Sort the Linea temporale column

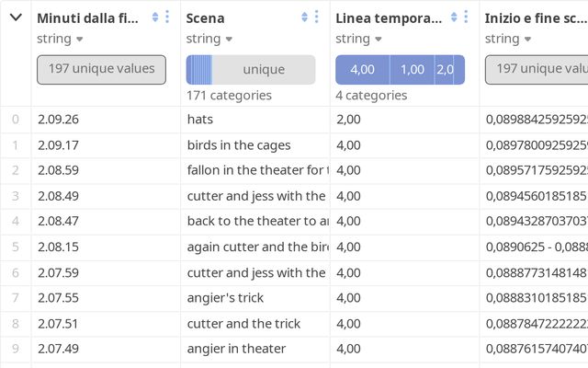454,17
